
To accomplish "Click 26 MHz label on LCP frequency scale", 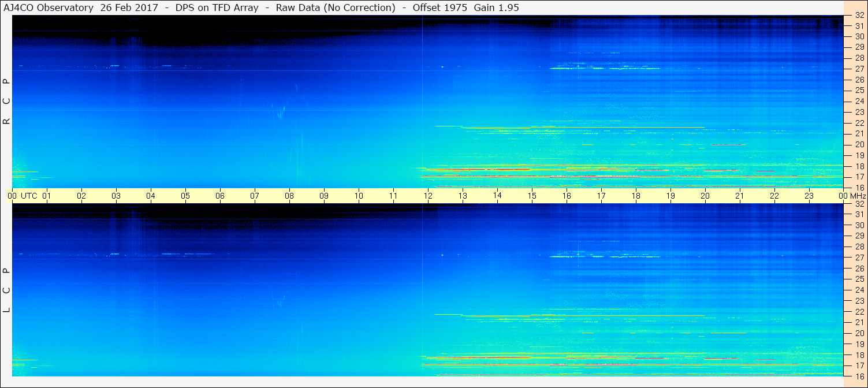I will [859, 268].
